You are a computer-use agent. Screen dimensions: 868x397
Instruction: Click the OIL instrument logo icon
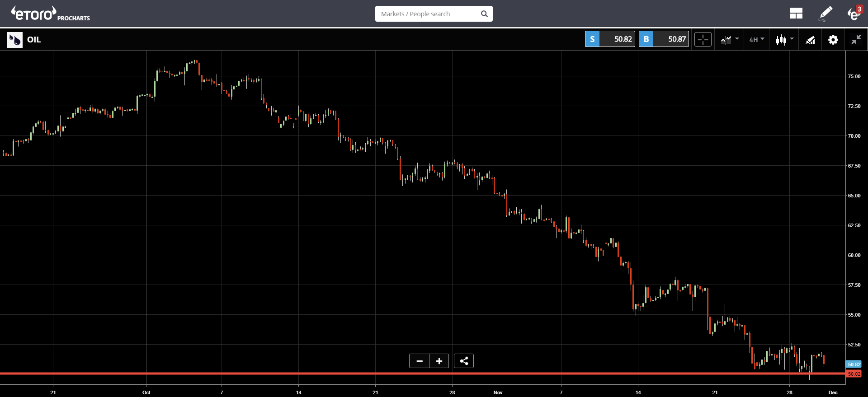tap(14, 40)
